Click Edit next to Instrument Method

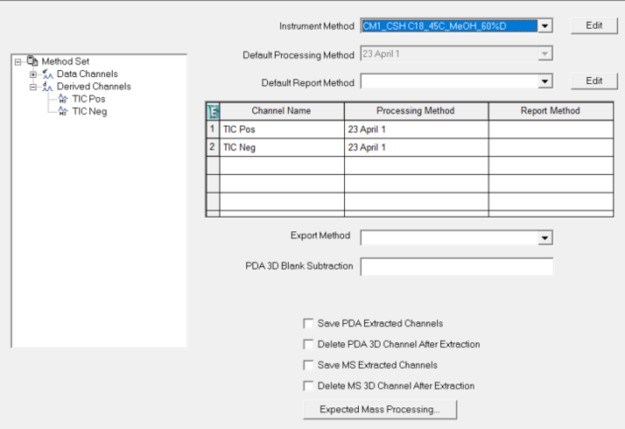click(x=594, y=25)
